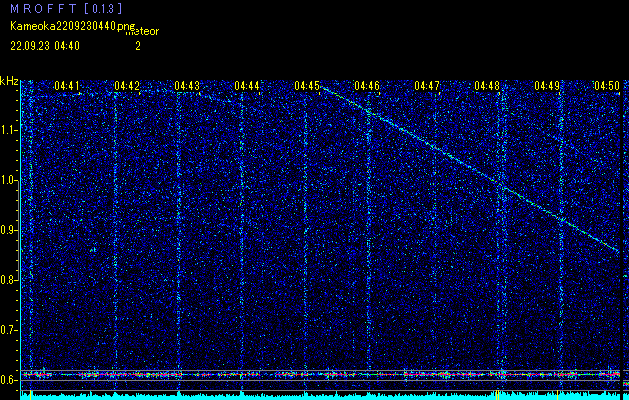Click the 04:45 time marker

click(x=307, y=86)
